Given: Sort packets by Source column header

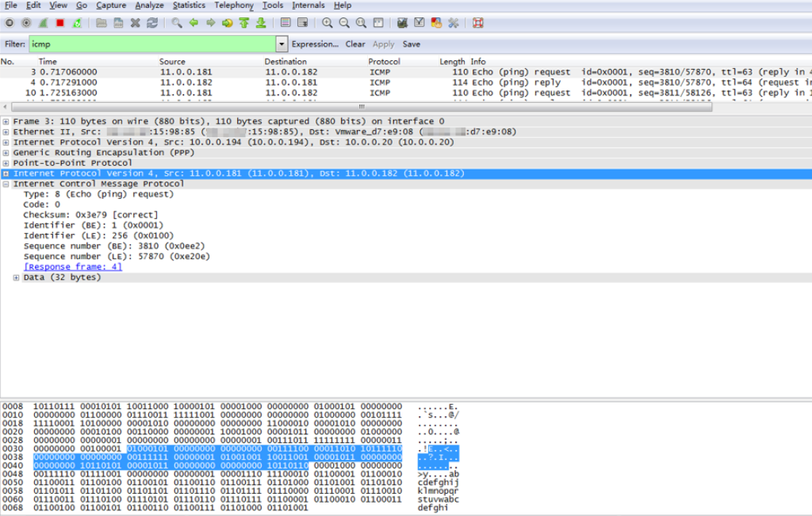Looking at the screenshot, I should [172, 61].
